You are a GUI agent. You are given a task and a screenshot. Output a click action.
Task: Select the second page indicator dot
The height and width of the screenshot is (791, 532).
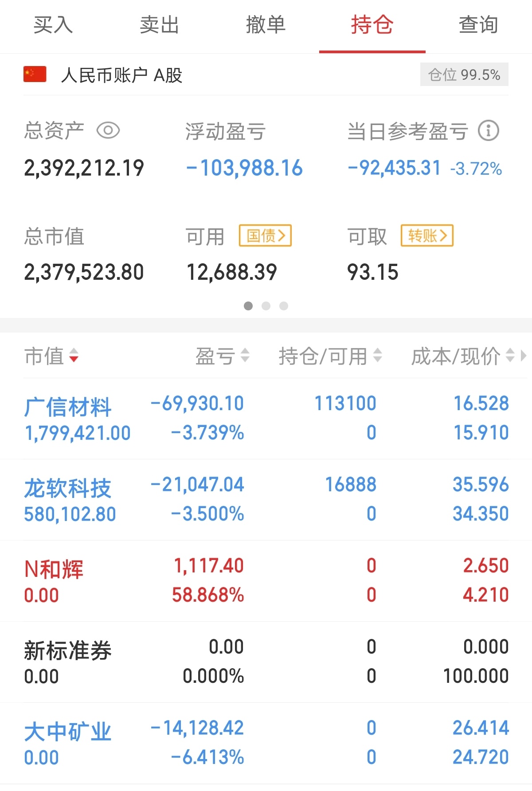(x=266, y=306)
